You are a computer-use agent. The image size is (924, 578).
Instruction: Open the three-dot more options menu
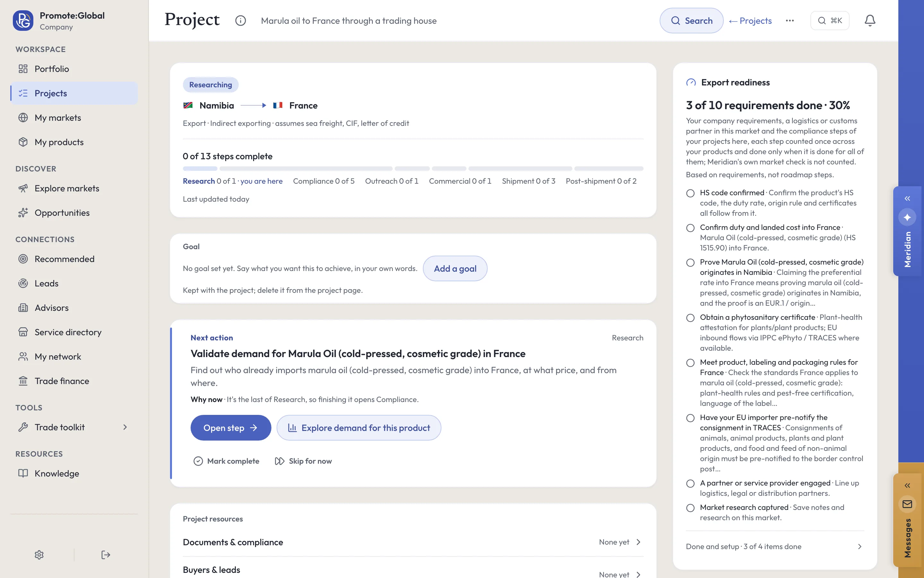[x=790, y=21]
